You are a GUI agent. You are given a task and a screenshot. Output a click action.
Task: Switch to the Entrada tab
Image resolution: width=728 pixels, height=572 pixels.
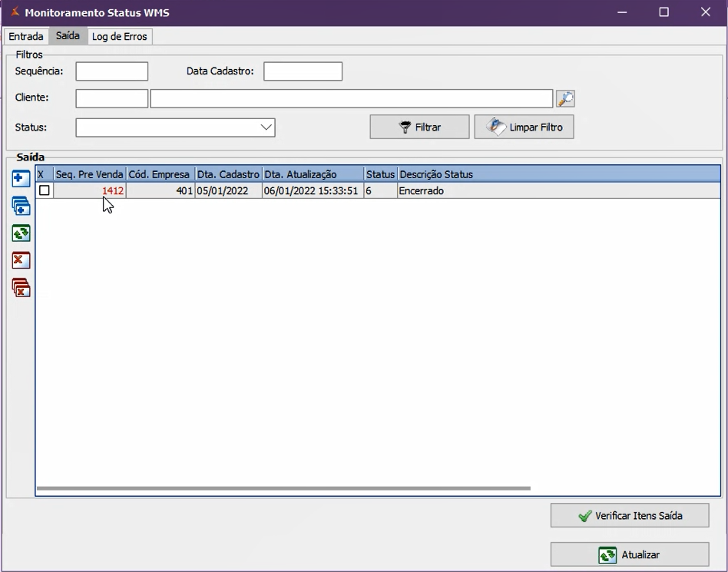[26, 36]
